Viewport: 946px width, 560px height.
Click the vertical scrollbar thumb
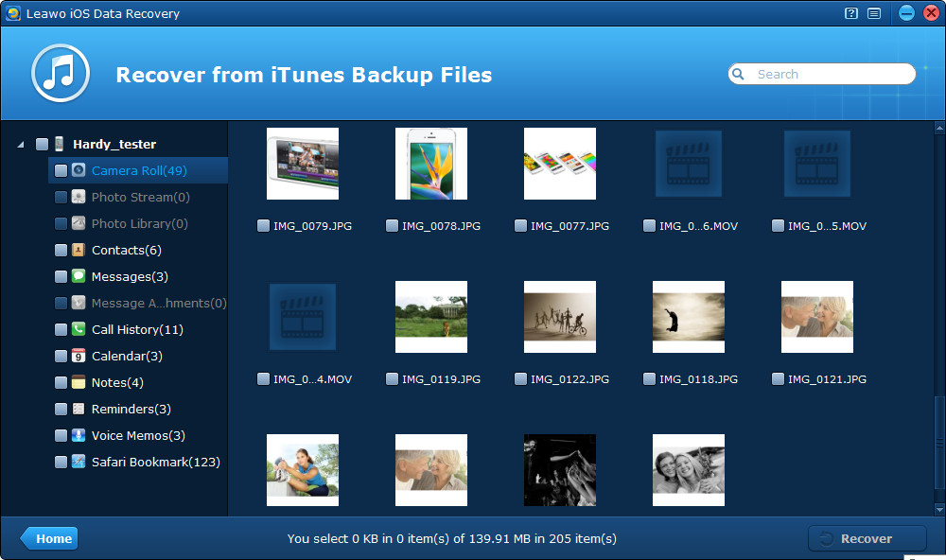tap(939, 442)
